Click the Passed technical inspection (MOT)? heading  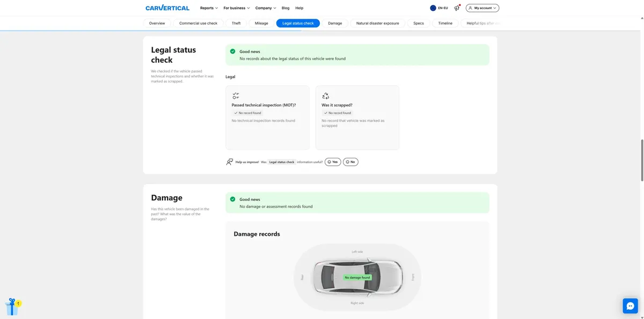click(x=264, y=105)
